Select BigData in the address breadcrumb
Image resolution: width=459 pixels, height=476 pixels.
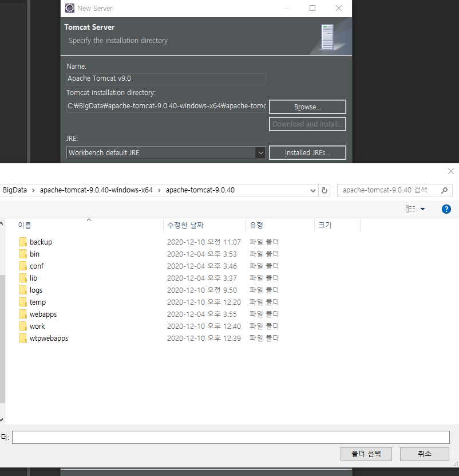click(15, 190)
